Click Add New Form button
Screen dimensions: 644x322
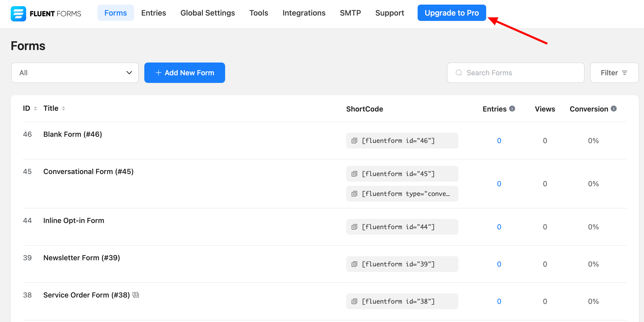185,73
